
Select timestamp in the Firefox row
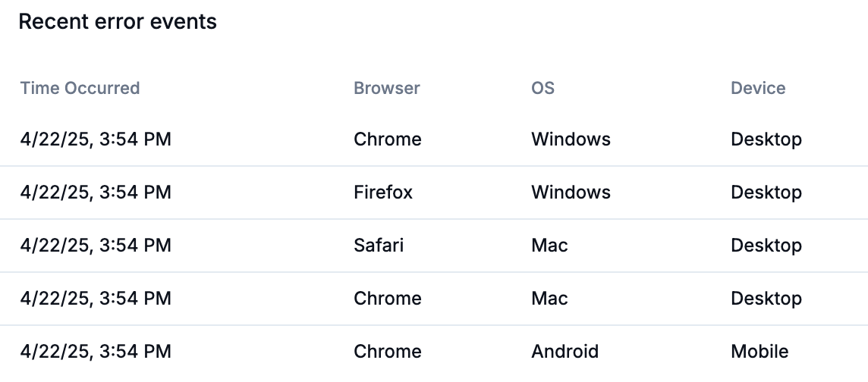(x=96, y=193)
